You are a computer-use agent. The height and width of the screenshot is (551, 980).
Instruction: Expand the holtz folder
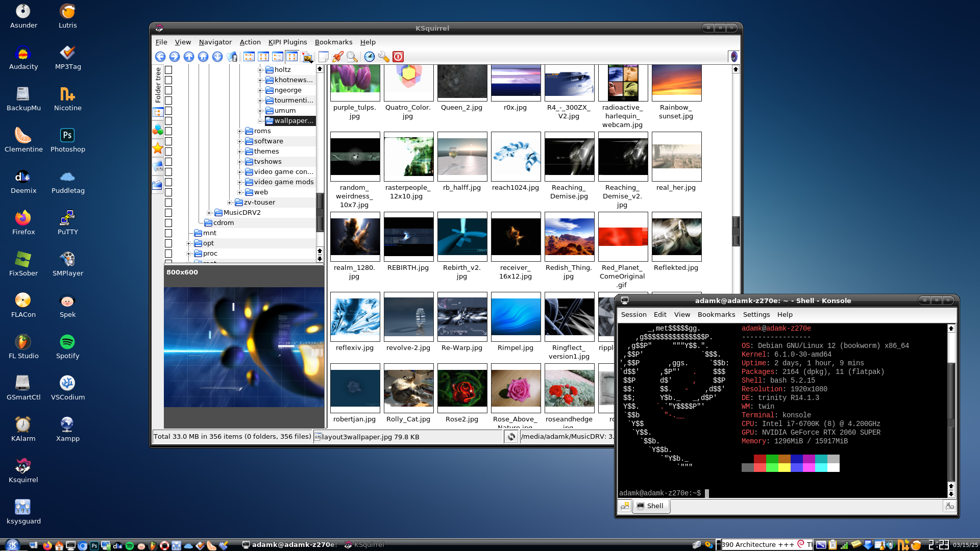click(x=260, y=70)
